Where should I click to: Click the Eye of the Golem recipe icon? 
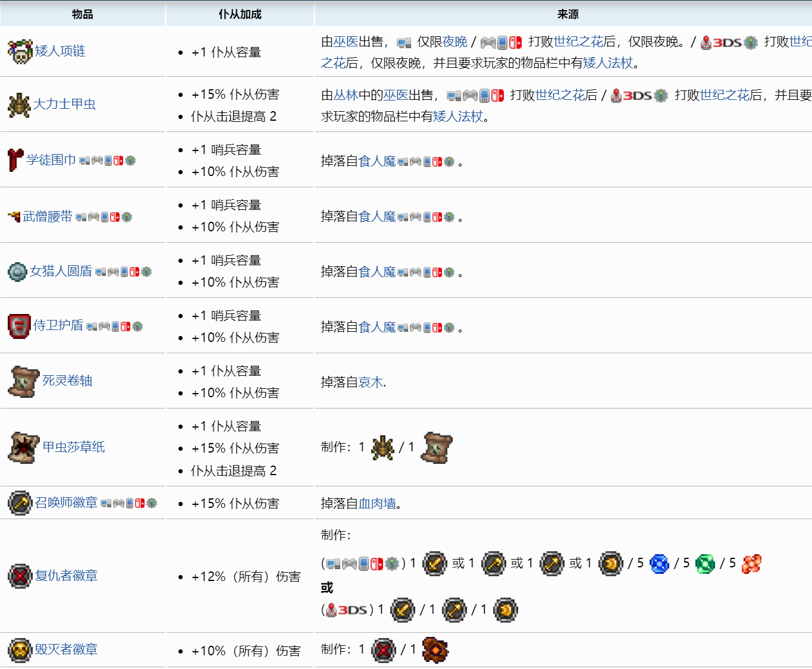(x=435, y=650)
